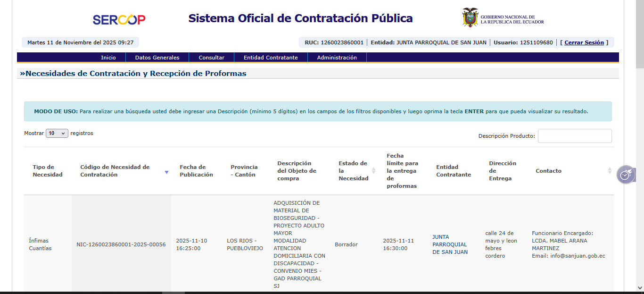Click sort arrows beside Estado de la Necesidad
Viewport: 644px width, 294px height.
(x=374, y=171)
